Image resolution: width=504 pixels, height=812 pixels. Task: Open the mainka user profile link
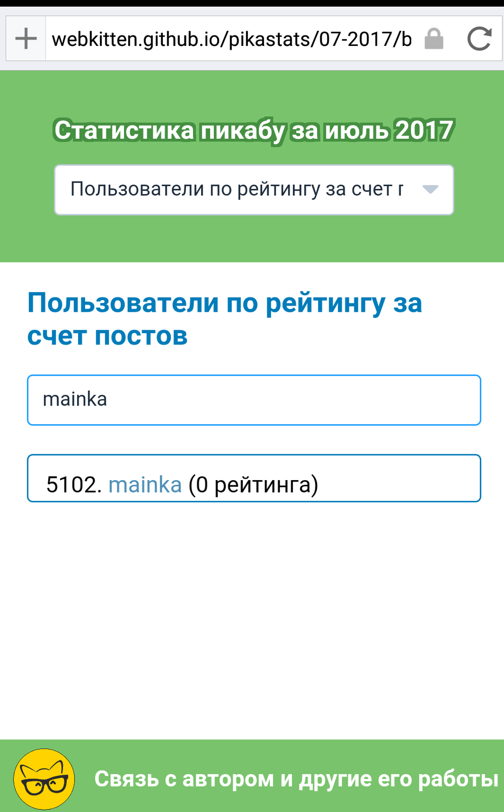click(x=145, y=485)
